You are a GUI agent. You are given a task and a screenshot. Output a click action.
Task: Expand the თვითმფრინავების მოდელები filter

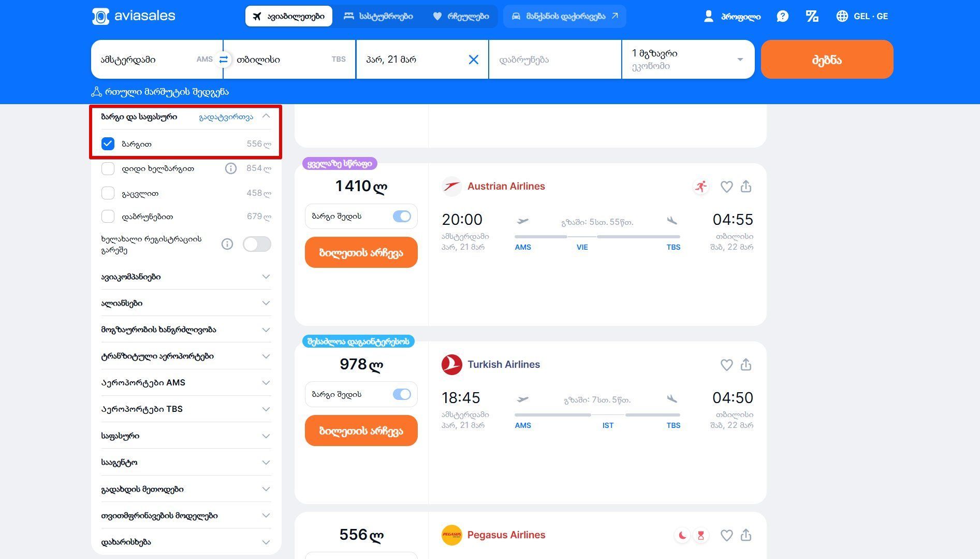(186, 515)
